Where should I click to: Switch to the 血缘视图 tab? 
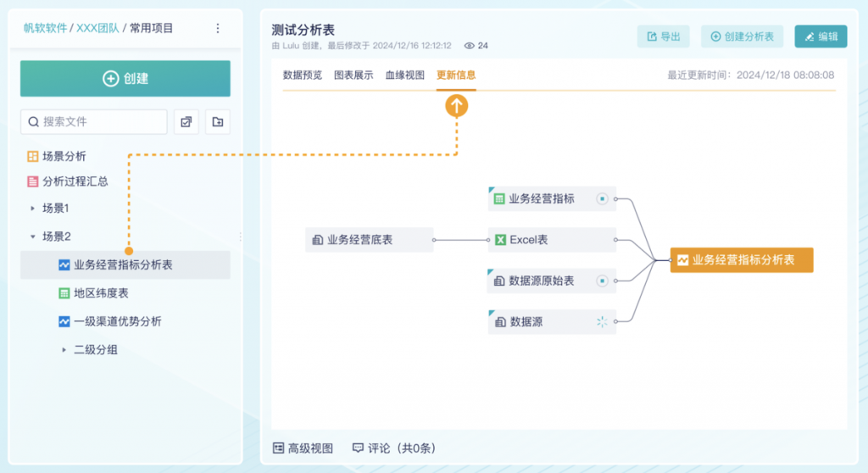point(404,75)
